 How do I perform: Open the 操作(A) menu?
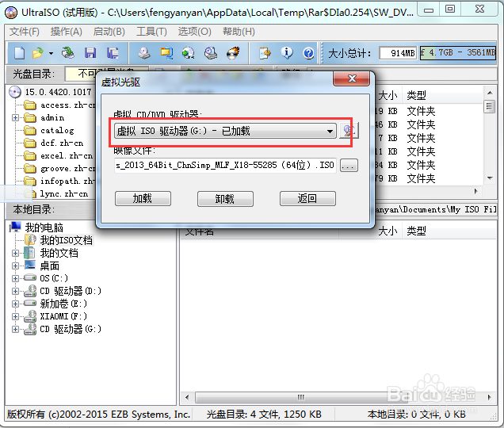point(67,32)
